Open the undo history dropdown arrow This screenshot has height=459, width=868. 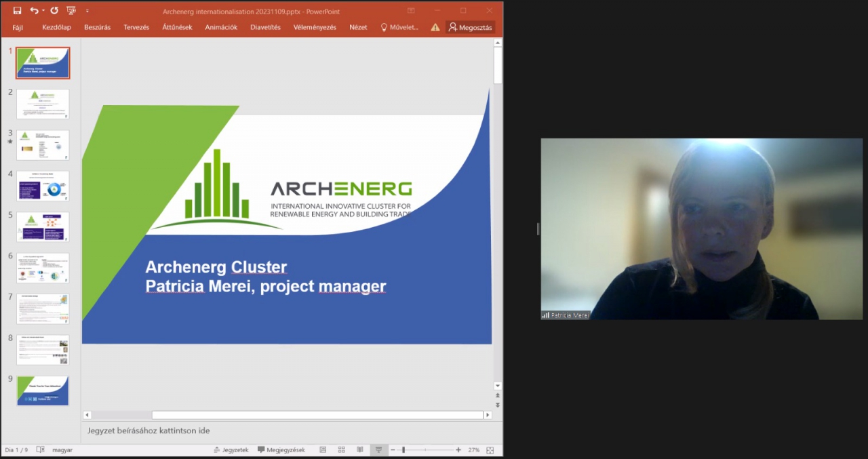click(x=43, y=11)
